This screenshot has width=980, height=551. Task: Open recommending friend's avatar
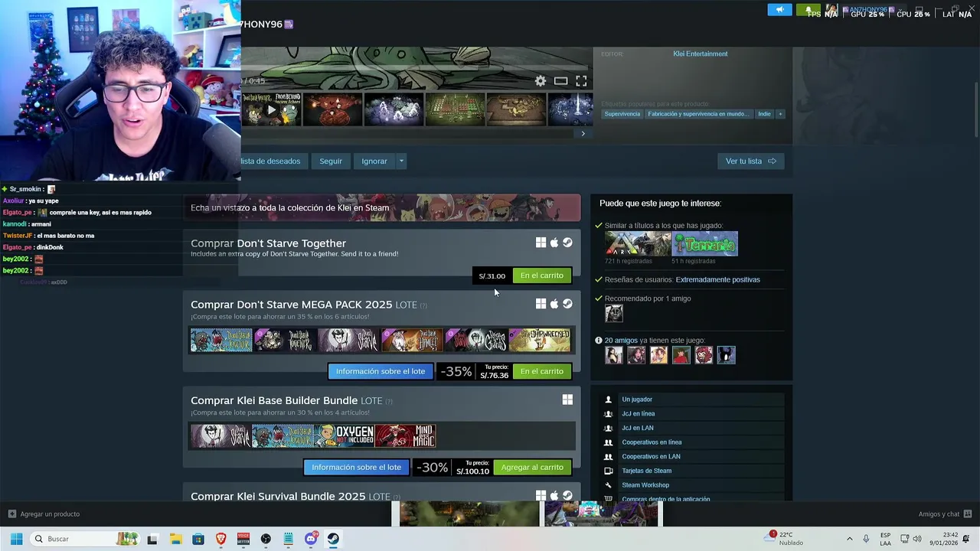(614, 313)
